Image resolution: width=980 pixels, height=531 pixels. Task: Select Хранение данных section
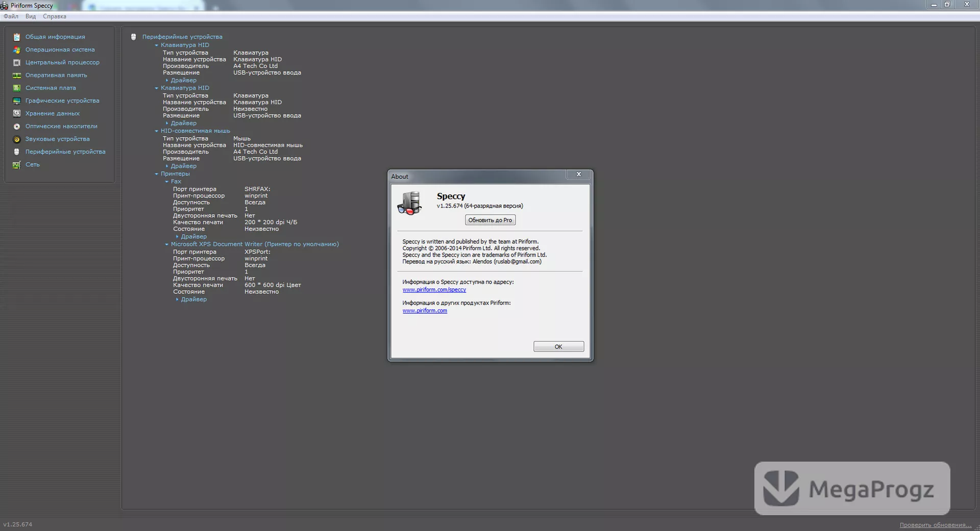click(x=53, y=113)
